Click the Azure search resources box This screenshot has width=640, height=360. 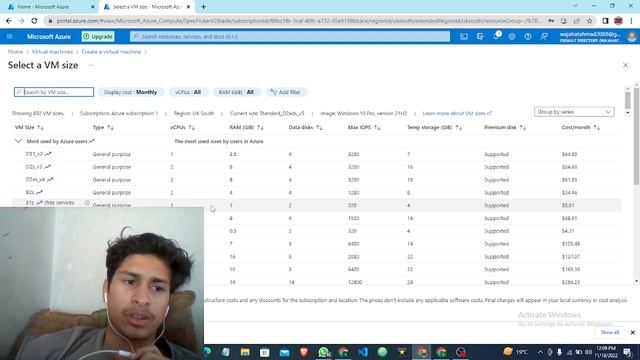point(290,36)
